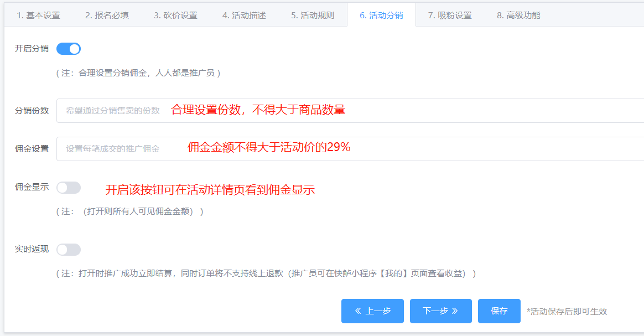Image resolution: width=644 pixels, height=336 pixels.
Task: Open the 2. 报名必填 tab
Action: (107, 15)
